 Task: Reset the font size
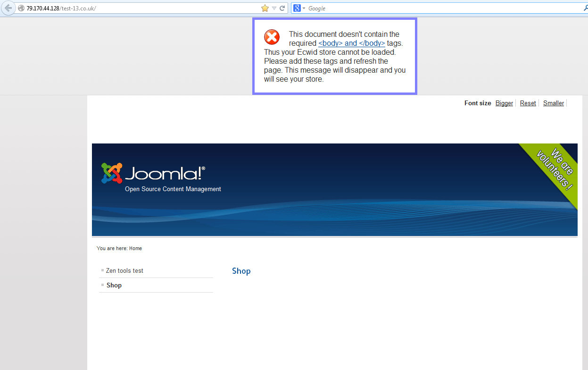(528, 103)
